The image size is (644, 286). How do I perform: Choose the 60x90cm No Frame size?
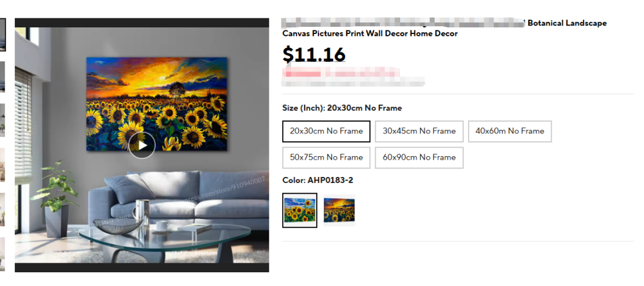pos(419,157)
